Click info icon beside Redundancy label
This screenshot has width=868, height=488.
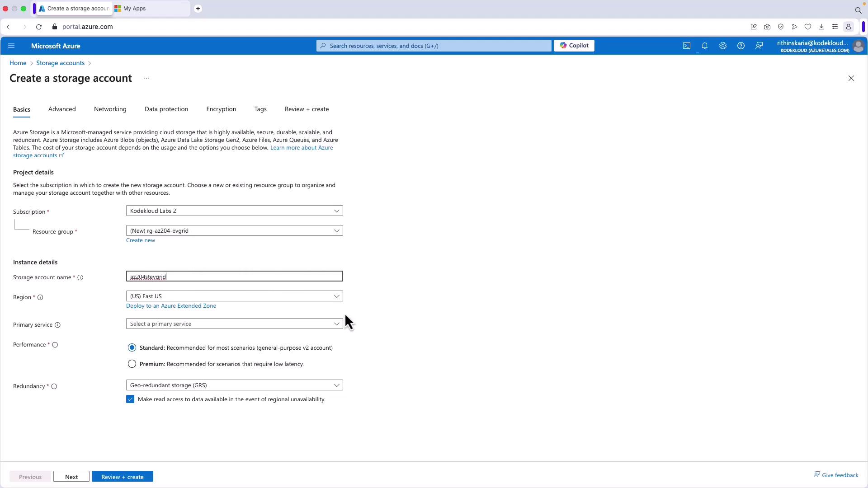[54, 386]
